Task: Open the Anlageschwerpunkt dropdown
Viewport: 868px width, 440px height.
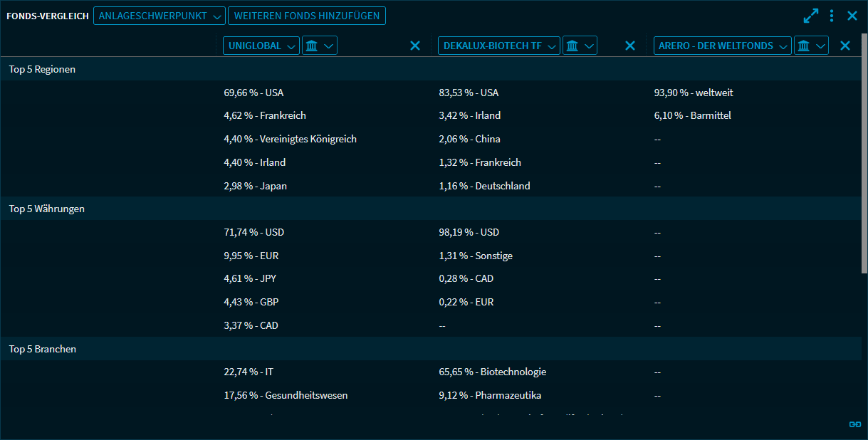Action: tap(159, 16)
